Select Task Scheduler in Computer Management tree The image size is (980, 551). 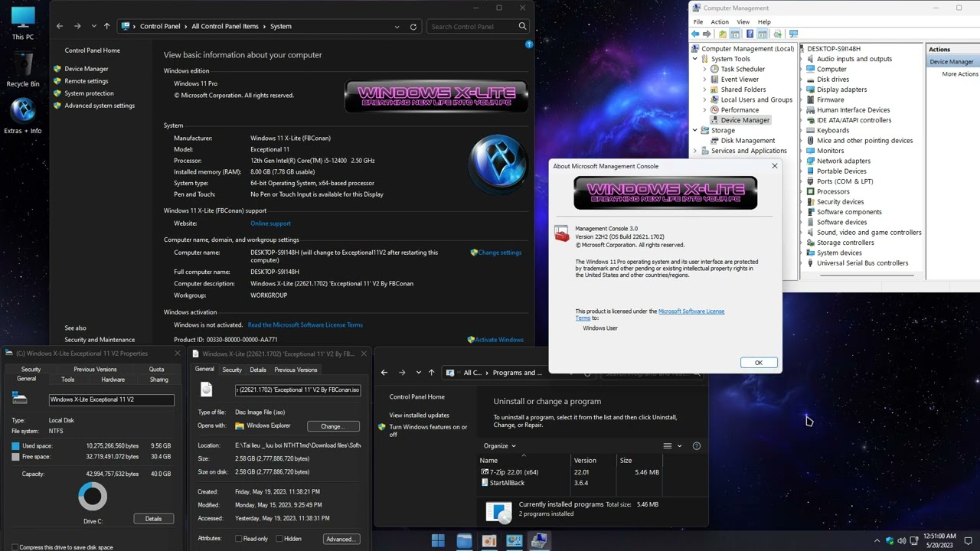[x=743, y=69]
